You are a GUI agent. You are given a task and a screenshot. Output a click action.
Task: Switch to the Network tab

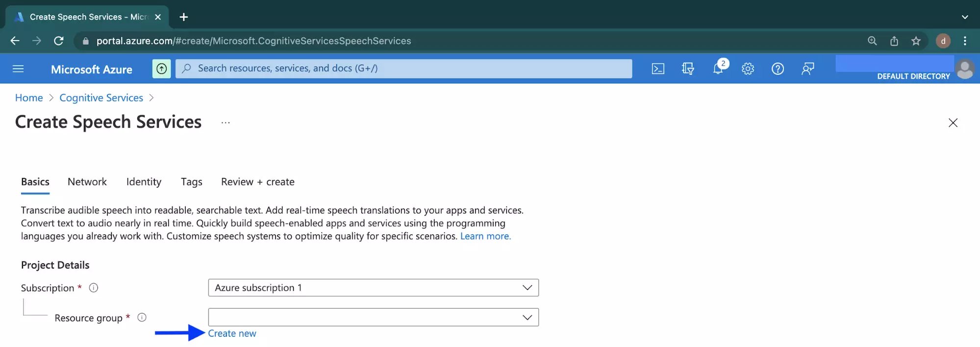(87, 182)
